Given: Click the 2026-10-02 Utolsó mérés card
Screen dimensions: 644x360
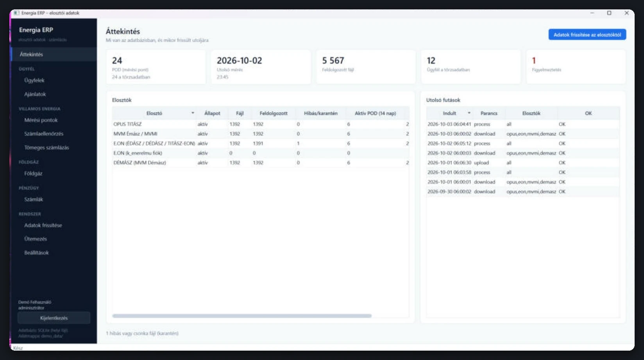Looking at the screenshot, I should [261, 66].
